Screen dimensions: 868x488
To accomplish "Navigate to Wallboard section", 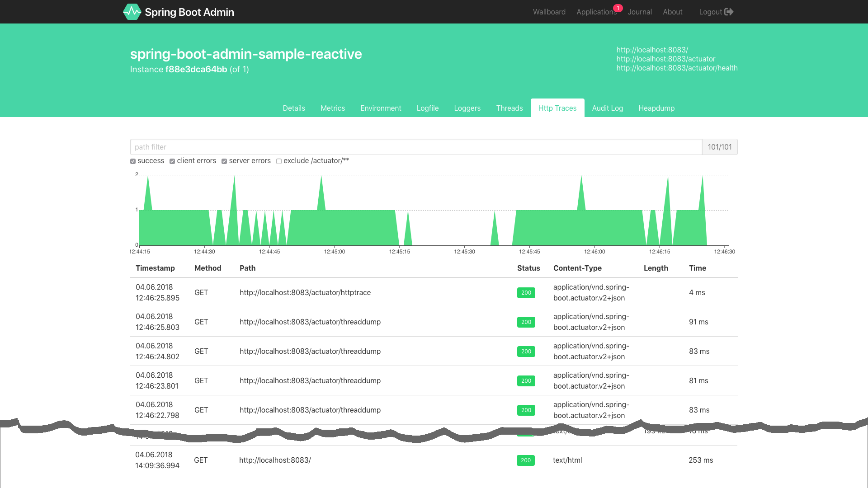I will (x=547, y=11).
